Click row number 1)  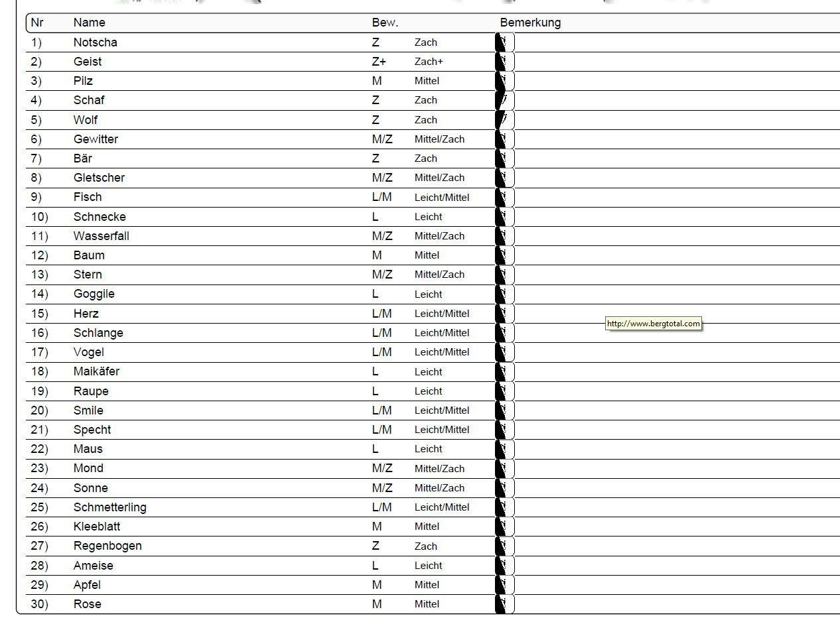(x=36, y=42)
